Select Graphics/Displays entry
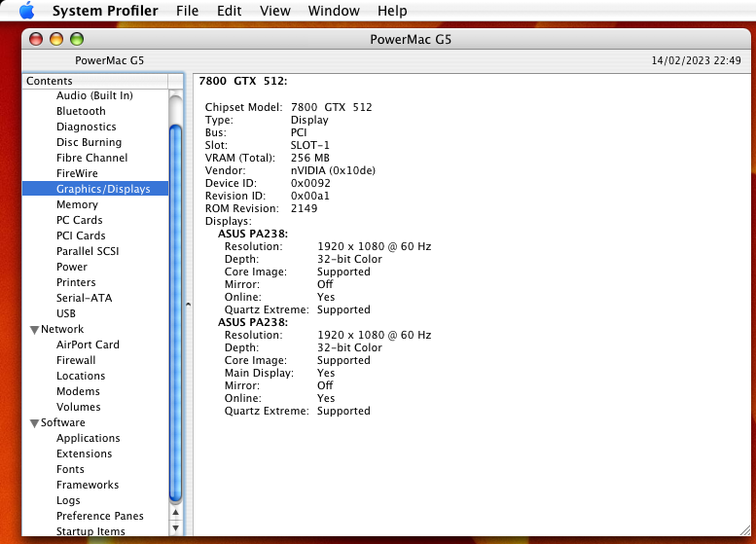Viewport: 756px width, 544px height. coord(95,189)
